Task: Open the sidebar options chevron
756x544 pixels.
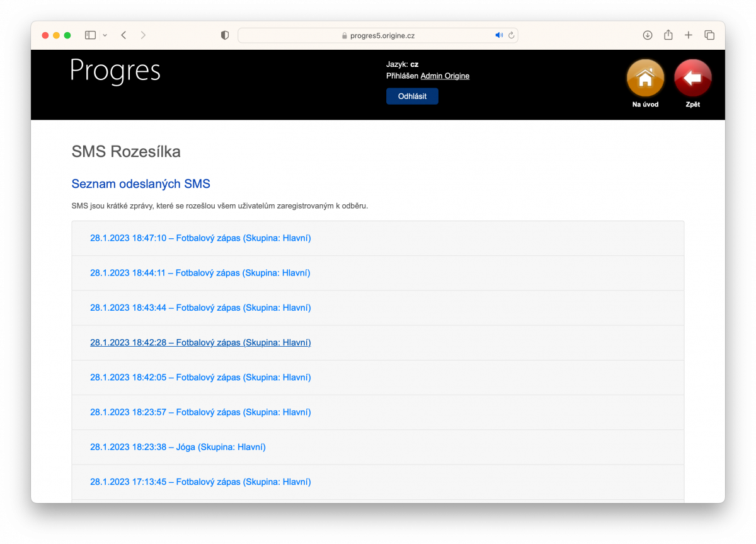Action: (105, 35)
